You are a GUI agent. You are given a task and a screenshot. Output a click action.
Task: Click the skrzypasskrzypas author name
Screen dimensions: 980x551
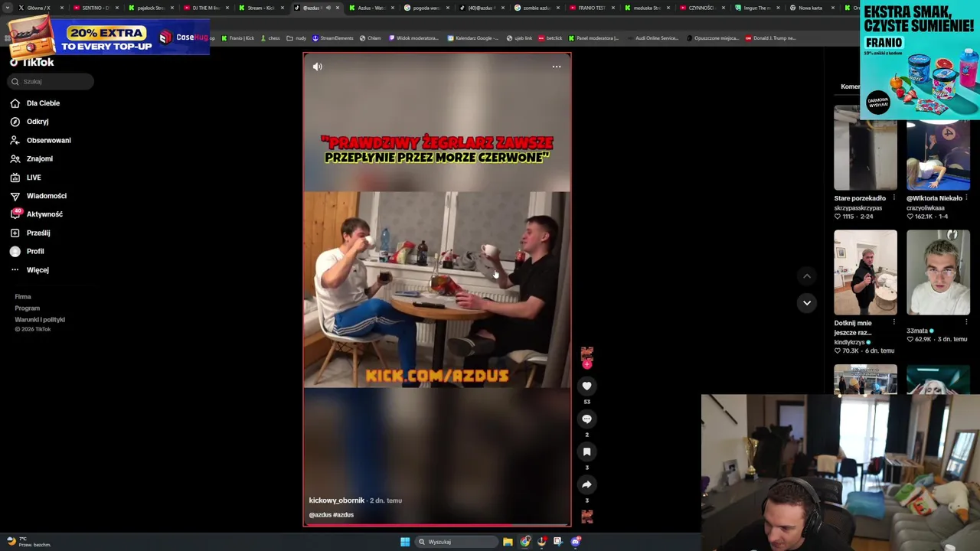click(x=858, y=208)
